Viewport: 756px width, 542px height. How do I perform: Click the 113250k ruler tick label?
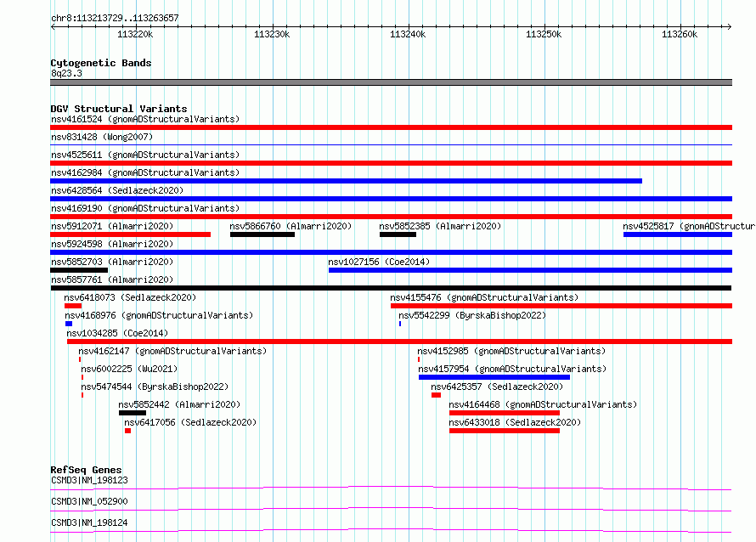(x=544, y=35)
